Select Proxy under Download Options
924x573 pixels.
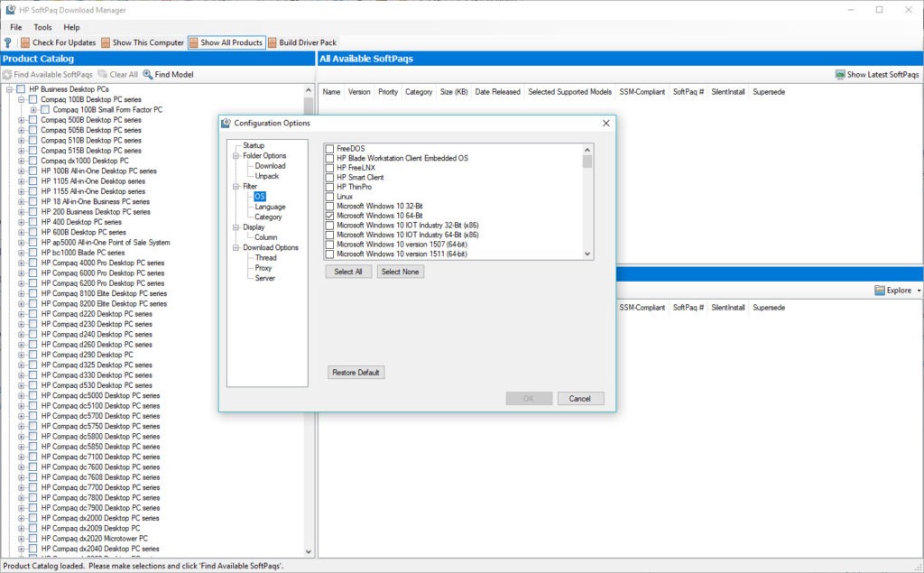coord(263,268)
